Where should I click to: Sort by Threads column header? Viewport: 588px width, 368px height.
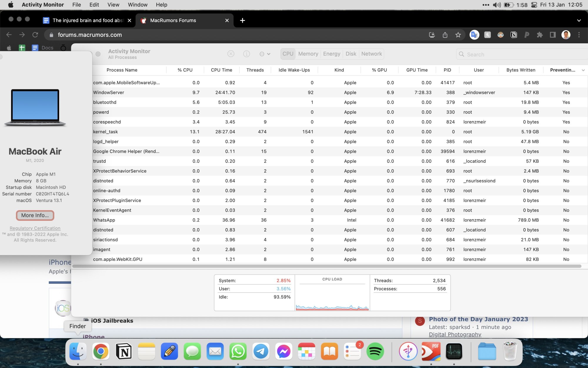coord(255,70)
